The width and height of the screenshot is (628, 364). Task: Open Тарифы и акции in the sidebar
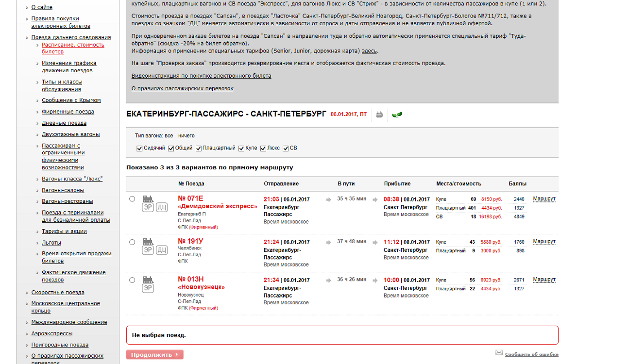coord(64,231)
